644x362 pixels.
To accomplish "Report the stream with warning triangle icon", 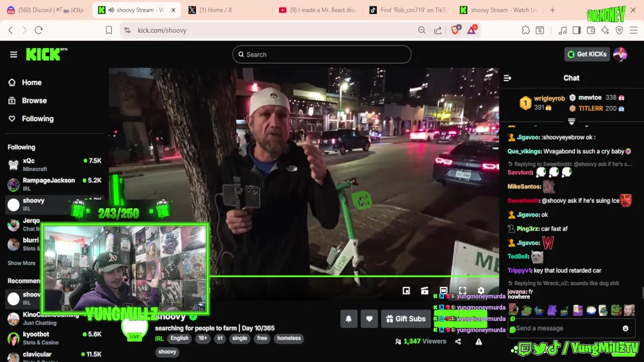I will coord(478,341).
